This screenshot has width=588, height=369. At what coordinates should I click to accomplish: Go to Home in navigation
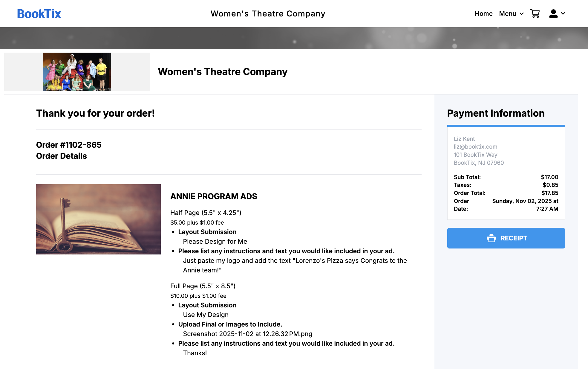click(x=483, y=13)
